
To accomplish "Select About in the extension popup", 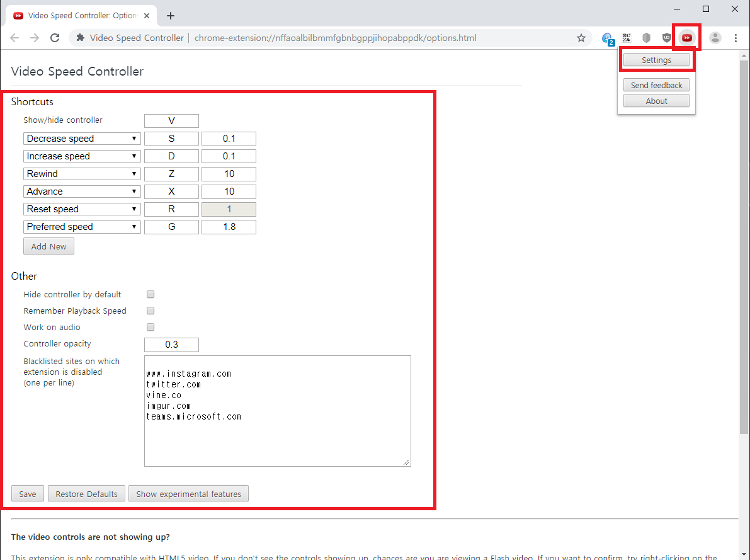I will click(x=656, y=101).
